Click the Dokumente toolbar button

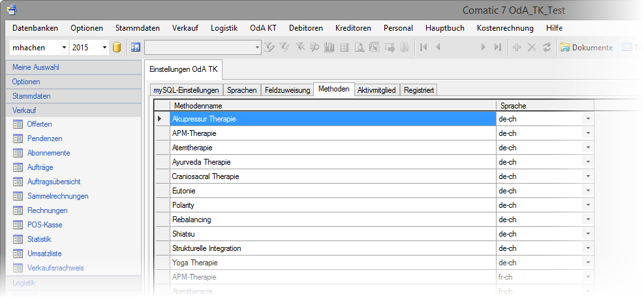click(x=587, y=47)
